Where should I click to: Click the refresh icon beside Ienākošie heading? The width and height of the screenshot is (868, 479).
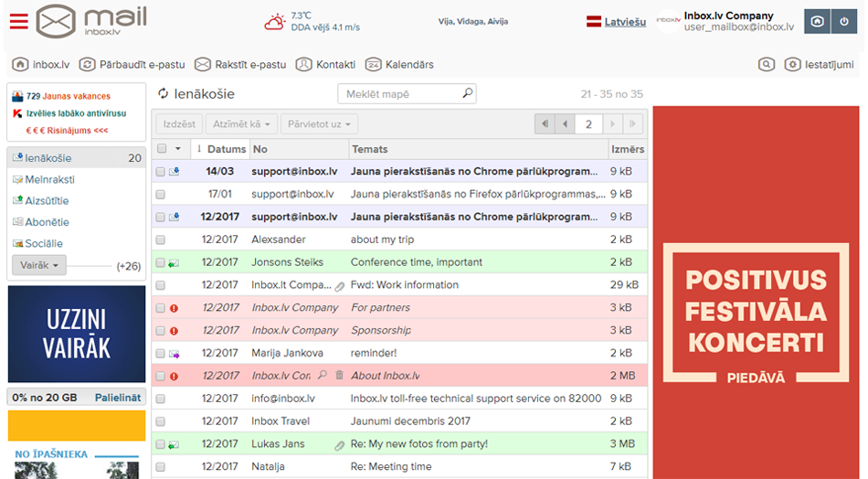164,93
